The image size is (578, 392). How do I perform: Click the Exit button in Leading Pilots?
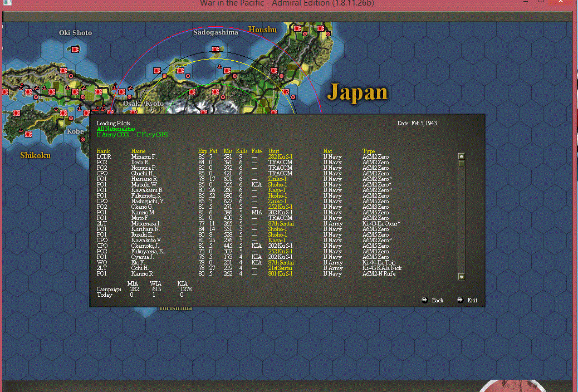pos(467,300)
